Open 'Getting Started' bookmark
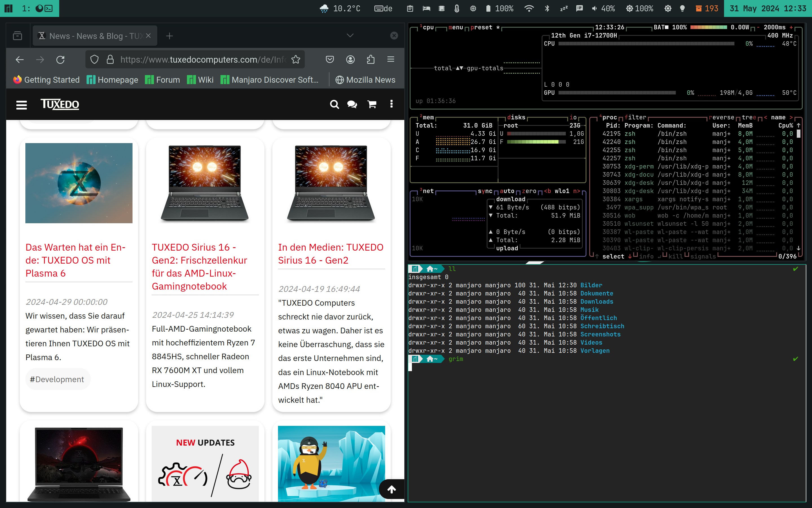 pyautogui.click(x=46, y=80)
